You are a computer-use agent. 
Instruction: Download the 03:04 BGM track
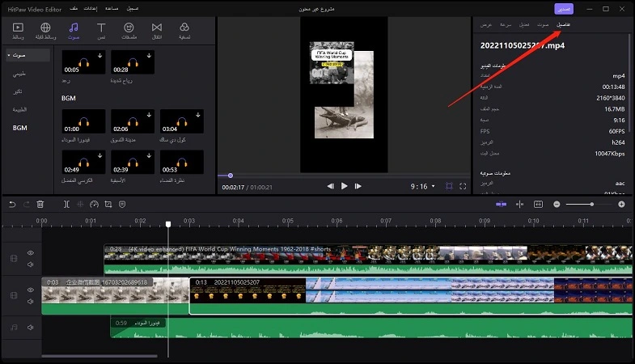click(x=198, y=115)
